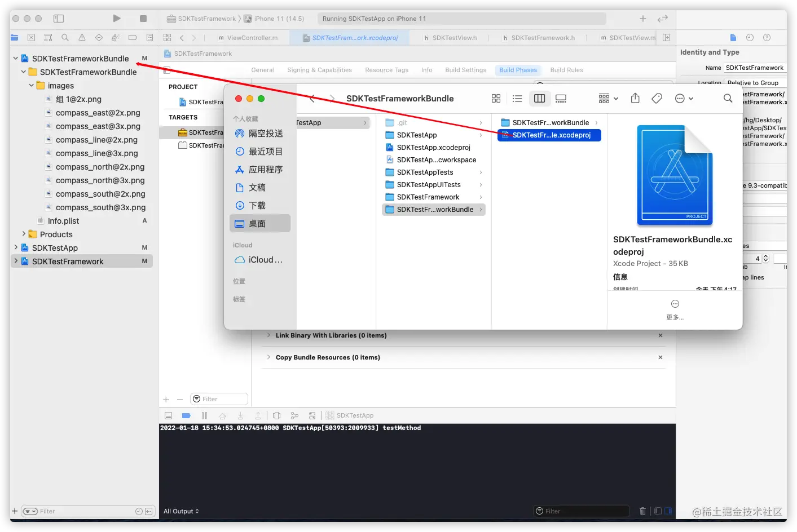Open the debug navigator

pyautogui.click(x=116, y=38)
